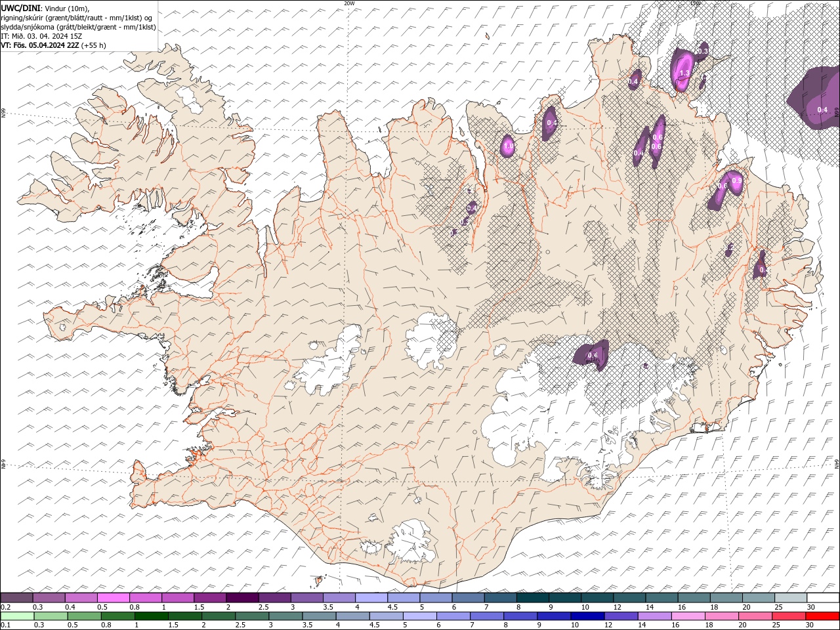Click the '18' label on the snow scale

(x=715, y=607)
